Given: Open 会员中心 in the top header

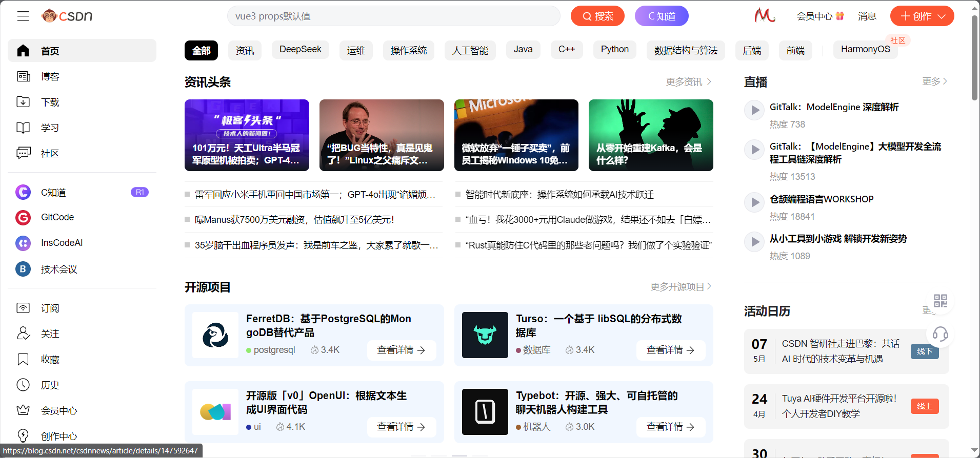Looking at the screenshot, I should pos(820,16).
